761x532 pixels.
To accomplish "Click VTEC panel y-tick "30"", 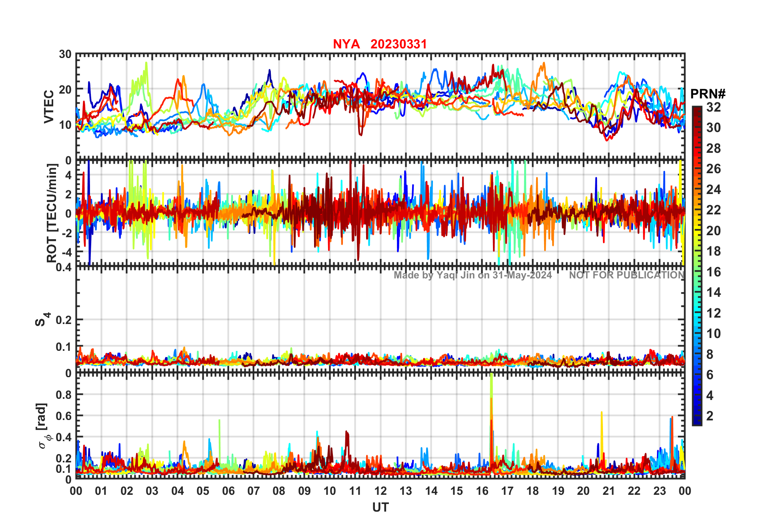I will click(65, 54).
